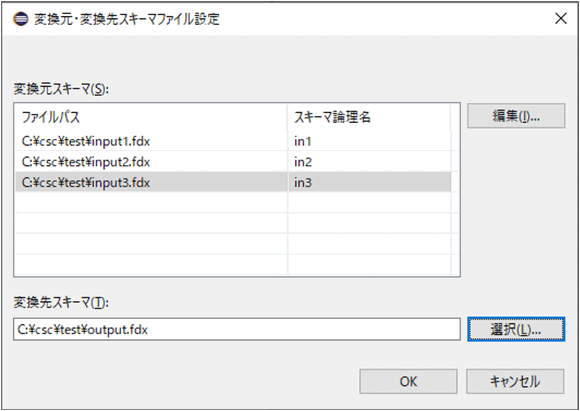
Task: Click the ファイルパス column header
Action: tap(151, 118)
